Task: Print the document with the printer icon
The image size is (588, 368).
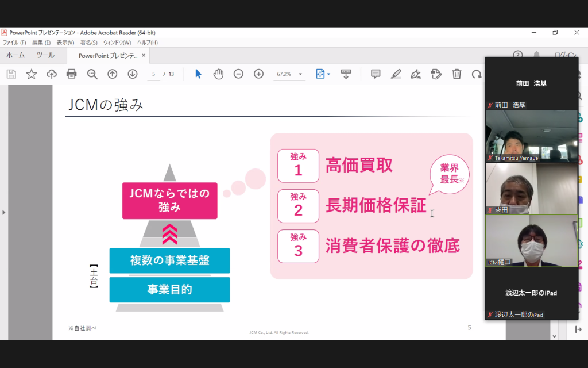Action: 71,74
